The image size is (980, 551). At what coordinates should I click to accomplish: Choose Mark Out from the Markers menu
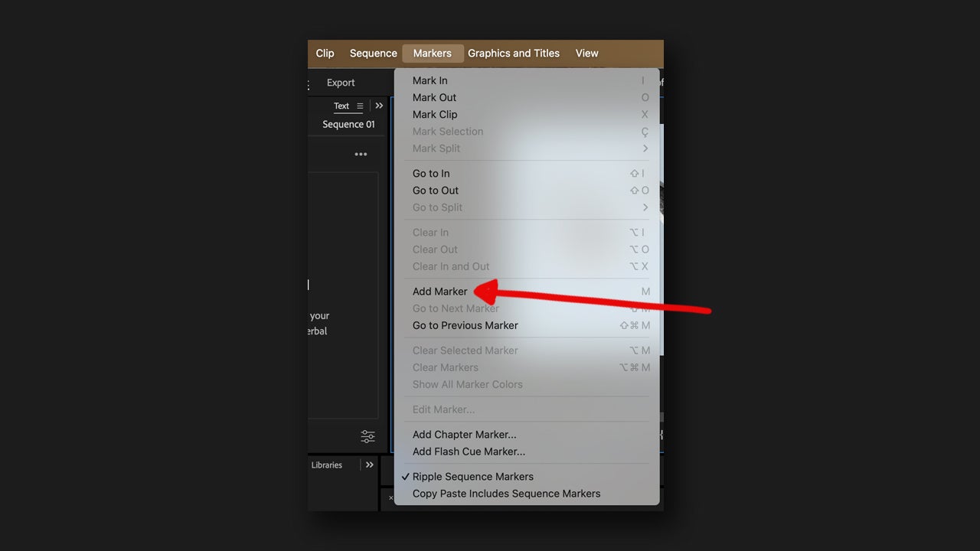433,97
